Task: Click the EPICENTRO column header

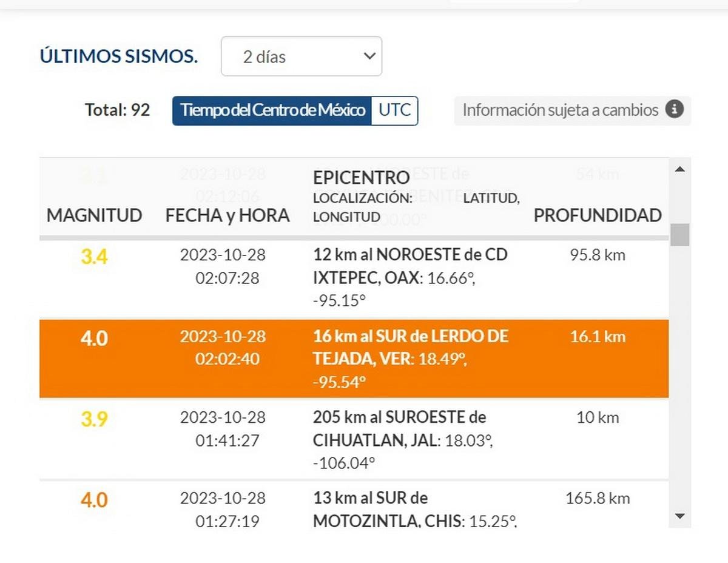Action: click(x=362, y=178)
